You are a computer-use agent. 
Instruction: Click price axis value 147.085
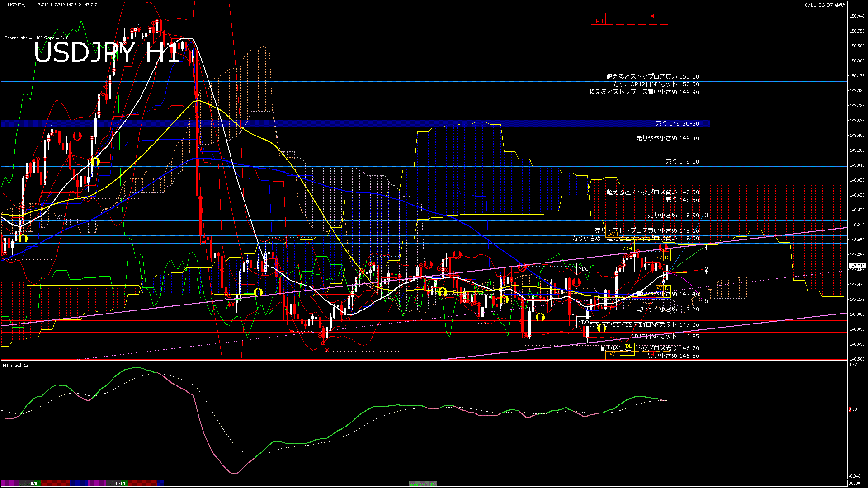click(857, 314)
